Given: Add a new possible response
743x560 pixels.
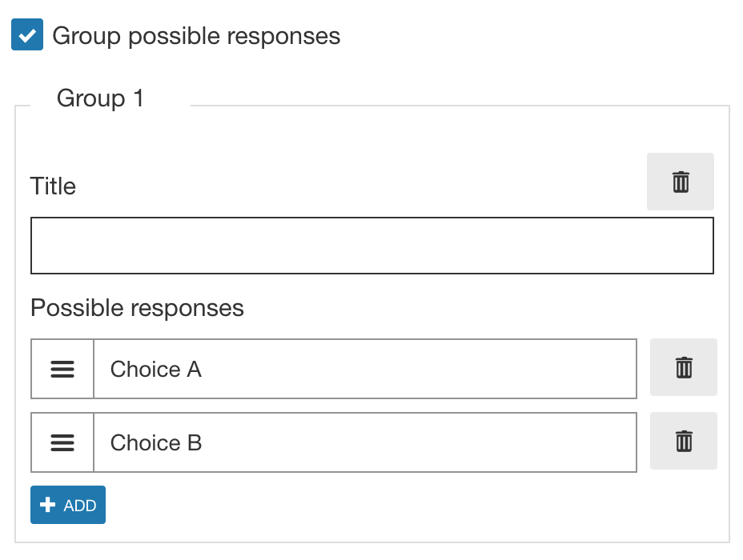Looking at the screenshot, I should click(68, 505).
